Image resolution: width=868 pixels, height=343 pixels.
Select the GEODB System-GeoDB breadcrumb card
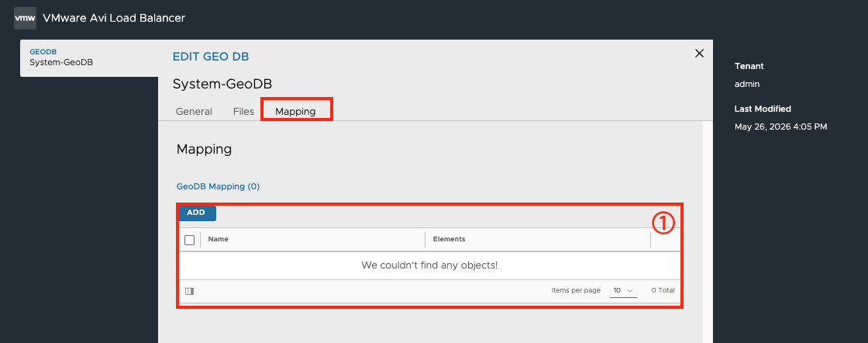pos(89,57)
